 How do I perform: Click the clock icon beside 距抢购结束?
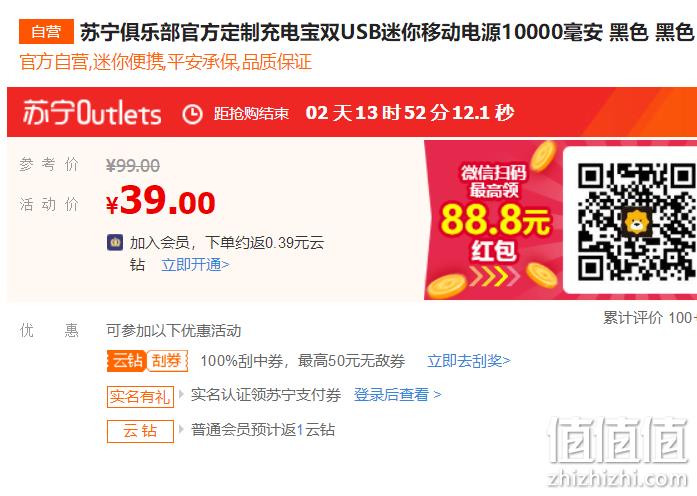[192, 114]
